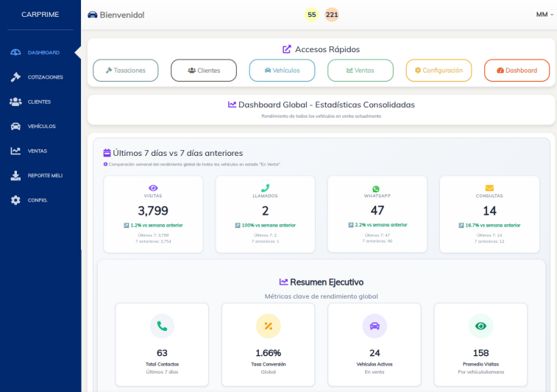Image resolution: width=557 pixels, height=392 pixels.
Task: Click the Vehículos car icon in sidebar
Action: coord(15,126)
